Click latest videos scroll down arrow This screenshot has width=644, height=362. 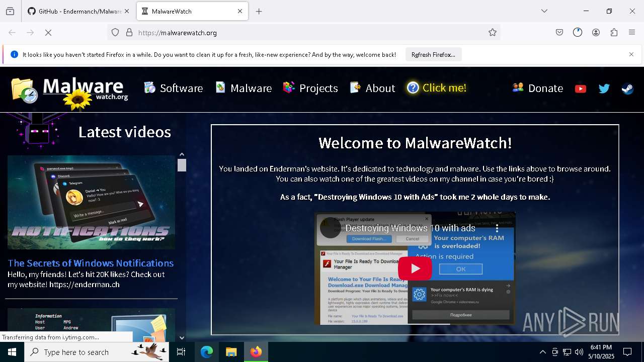(182, 338)
